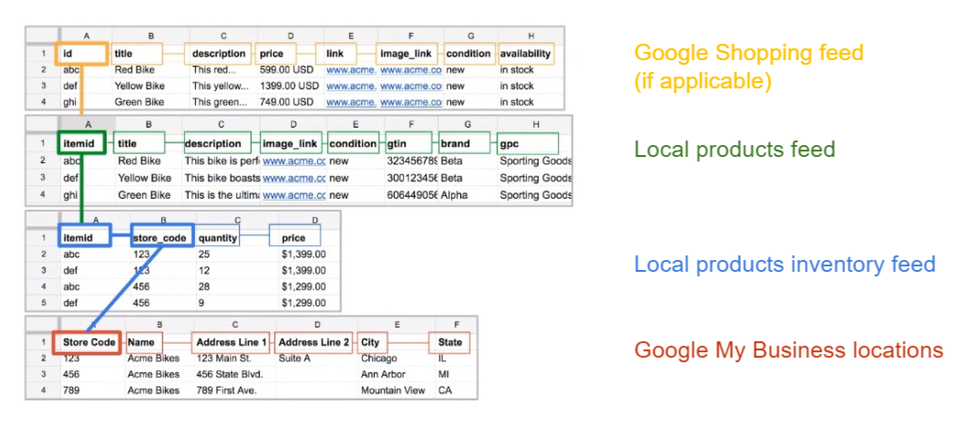This screenshot has width=980, height=425.
Task: Click the "Address Line 1" header cell
Action: click(x=231, y=343)
